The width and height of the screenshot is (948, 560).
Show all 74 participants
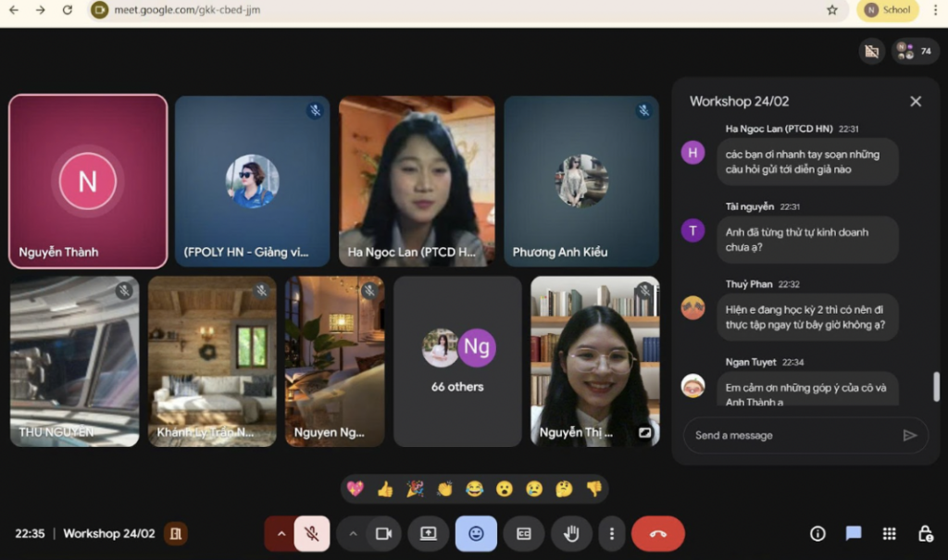915,52
